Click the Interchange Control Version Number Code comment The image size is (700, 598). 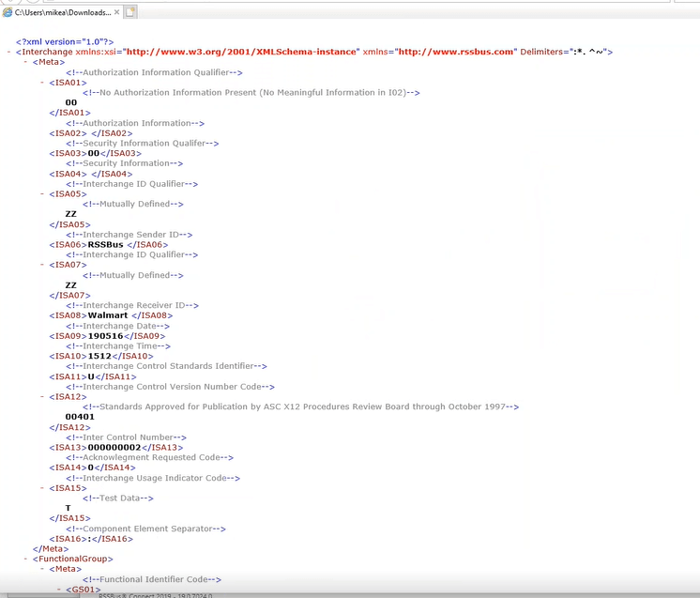[x=171, y=387]
